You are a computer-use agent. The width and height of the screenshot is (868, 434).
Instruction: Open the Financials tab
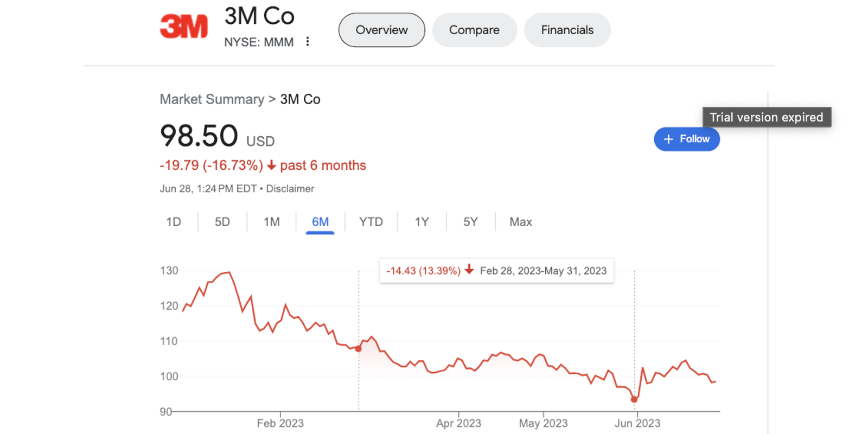point(567,30)
